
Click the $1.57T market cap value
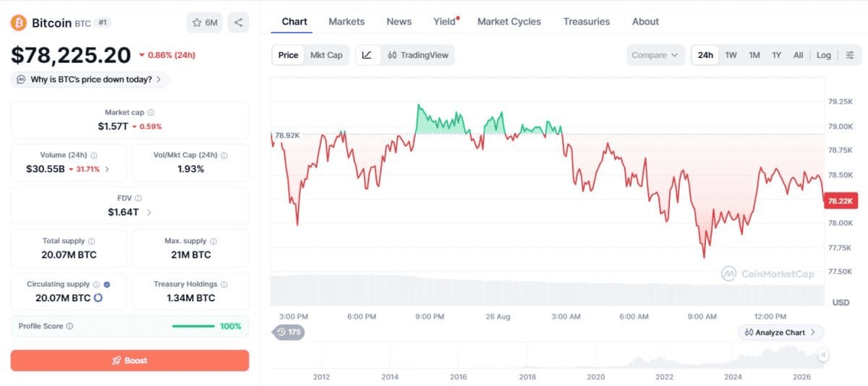[x=113, y=126]
